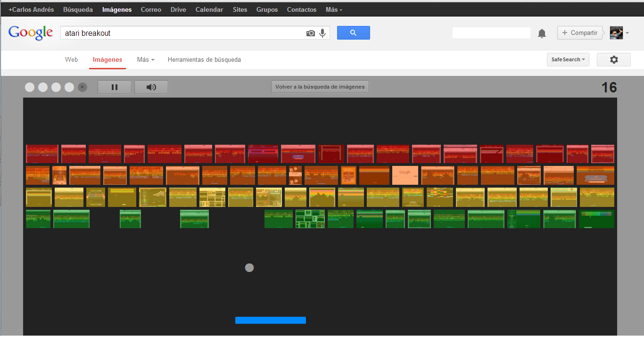This screenshot has height=362, width=644.
Task: Click the microphone voice search icon
Action: pos(322,33)
